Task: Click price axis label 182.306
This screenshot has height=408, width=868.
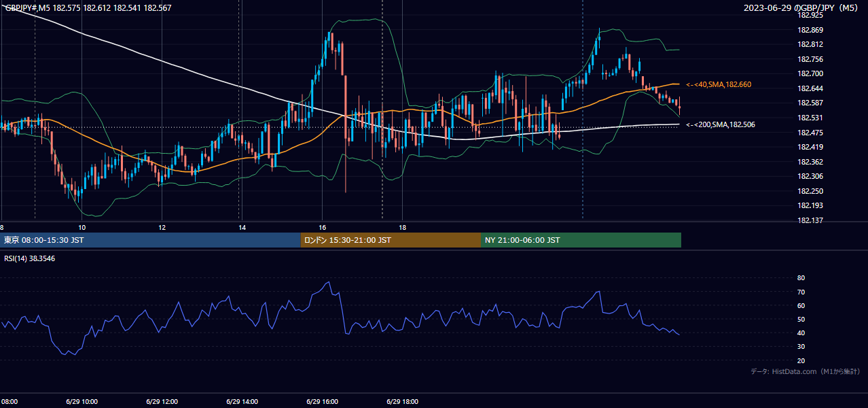Action: pos(810,176)
